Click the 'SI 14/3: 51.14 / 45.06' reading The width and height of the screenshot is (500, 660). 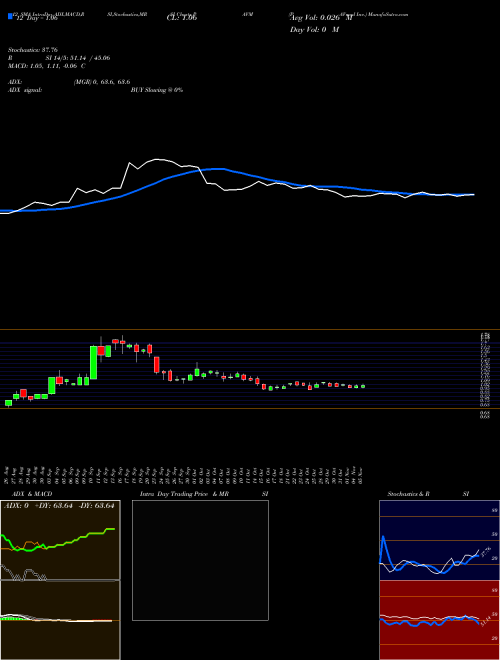click(78, 58)
